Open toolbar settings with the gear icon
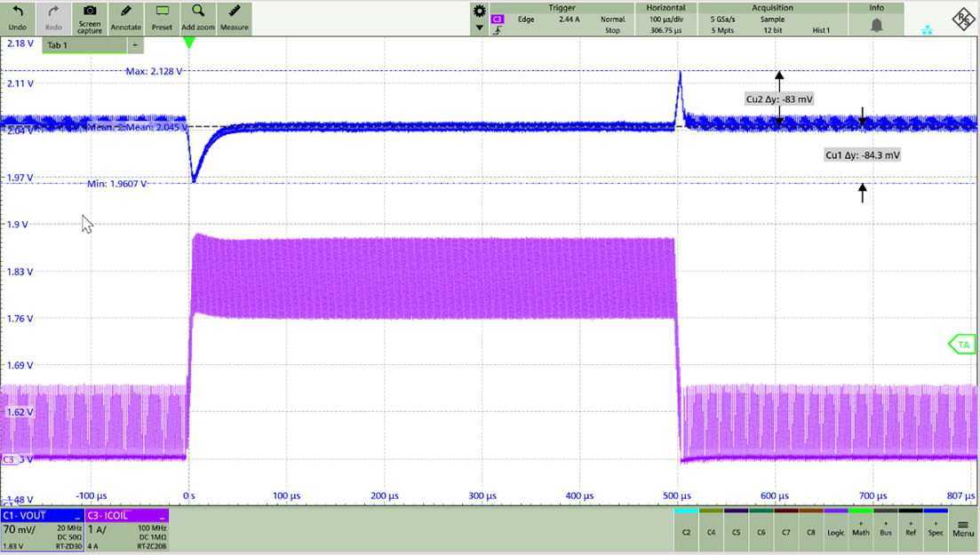The width and height of the screenshot is (980, 555). (480, 12)
